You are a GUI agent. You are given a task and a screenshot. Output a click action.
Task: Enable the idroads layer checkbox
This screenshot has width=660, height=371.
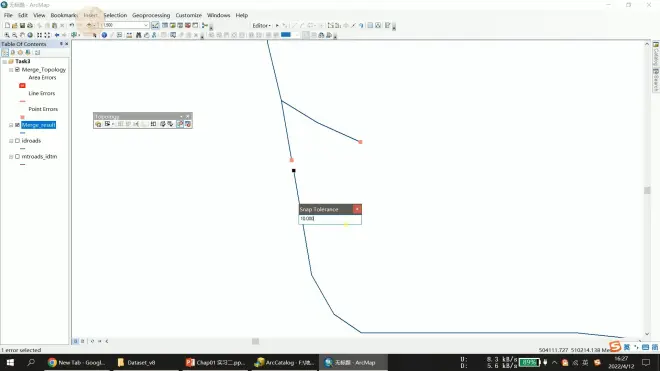tap(17, 141)
